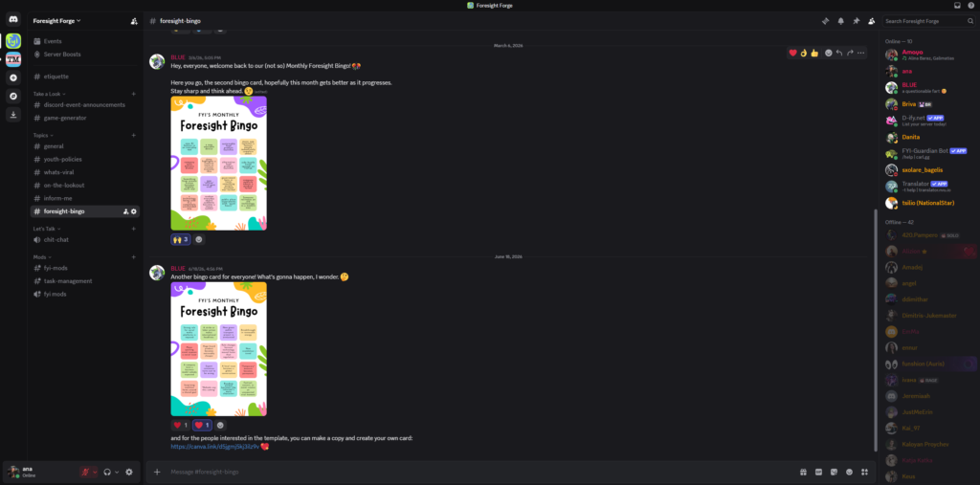The image size is (980, 485).
Task: Open add reaction picker in message toolbar
Action: pyautogui.click(x=829, y=54)
